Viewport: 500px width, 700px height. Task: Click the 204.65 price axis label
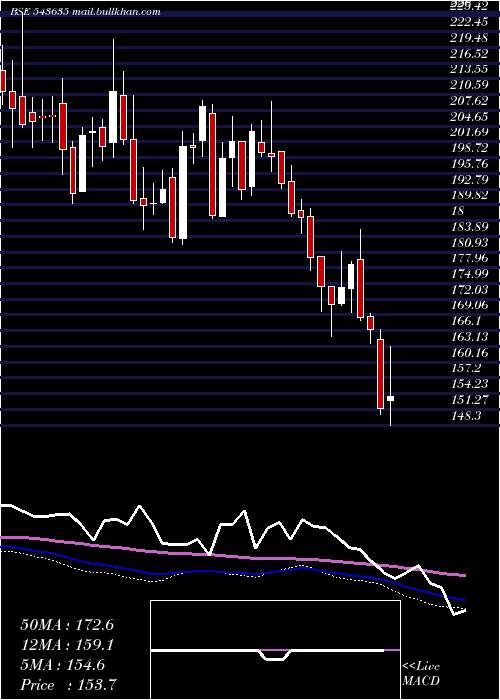pyautogui.click(x=469, y=117)
